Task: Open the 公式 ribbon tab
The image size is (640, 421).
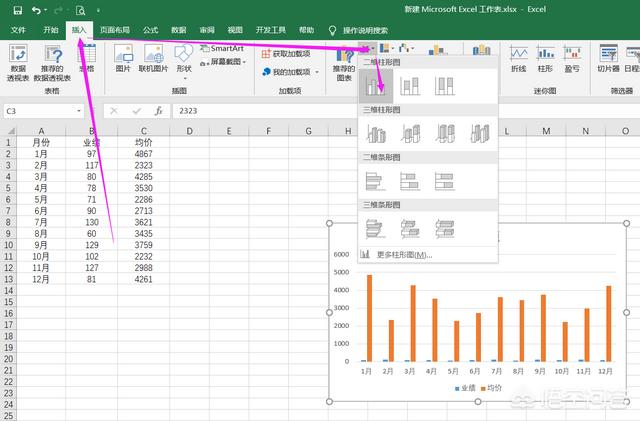Action: tap(150, 30)
